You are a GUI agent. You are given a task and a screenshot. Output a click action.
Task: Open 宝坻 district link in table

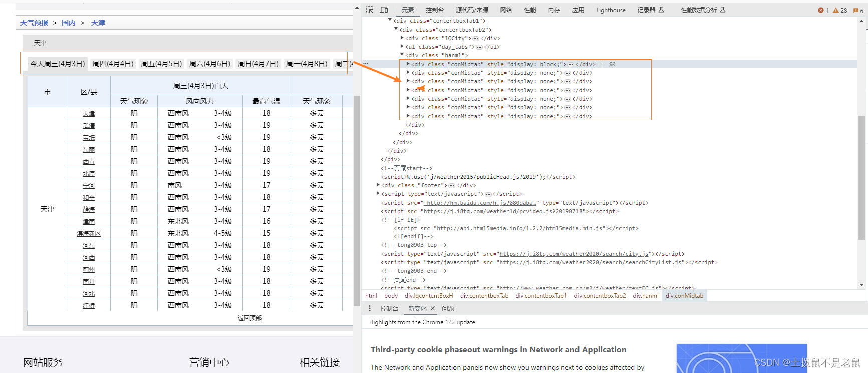(89, 138)
